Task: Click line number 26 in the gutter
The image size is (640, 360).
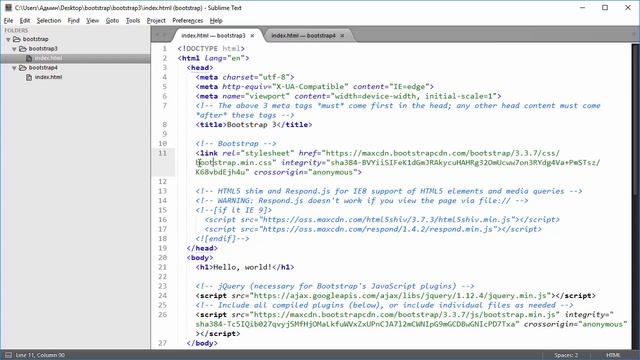Action: 162,315
